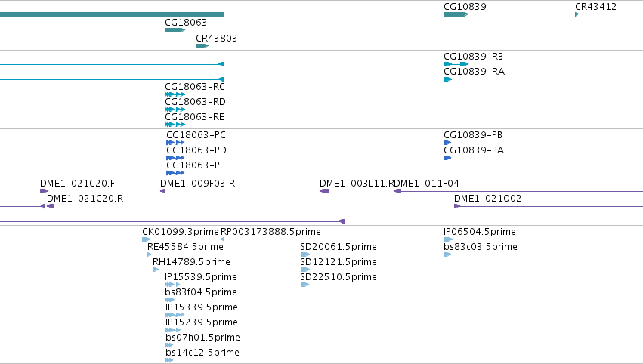Viewport: 643px width, 364px height.
Task: Click the CG18063-PD protein glyph
Action: pyautogui.click(x=175, y=158)
